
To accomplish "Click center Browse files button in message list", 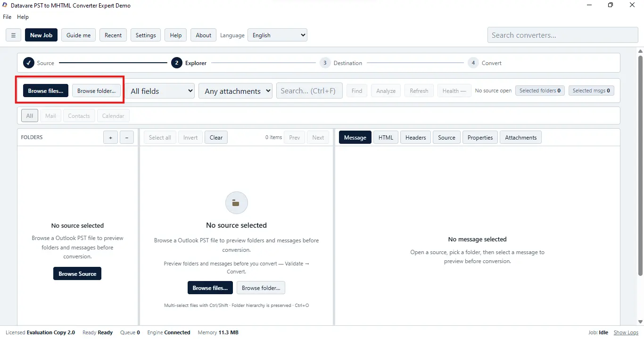I will (x=210, y=288).
